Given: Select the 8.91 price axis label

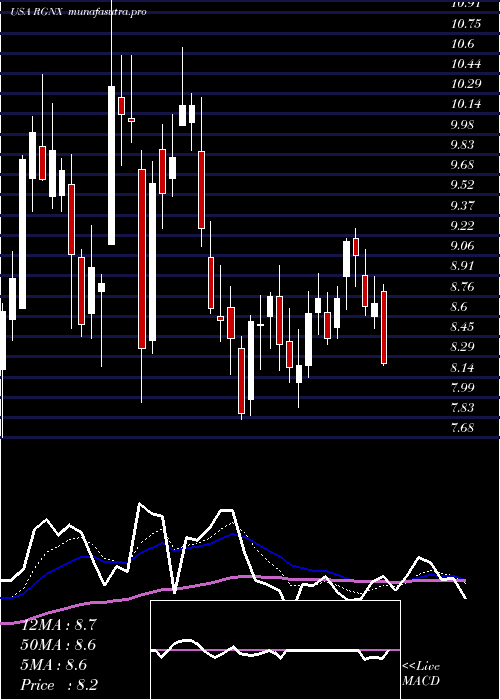Looking at the screenshot, I should [462, 266].
